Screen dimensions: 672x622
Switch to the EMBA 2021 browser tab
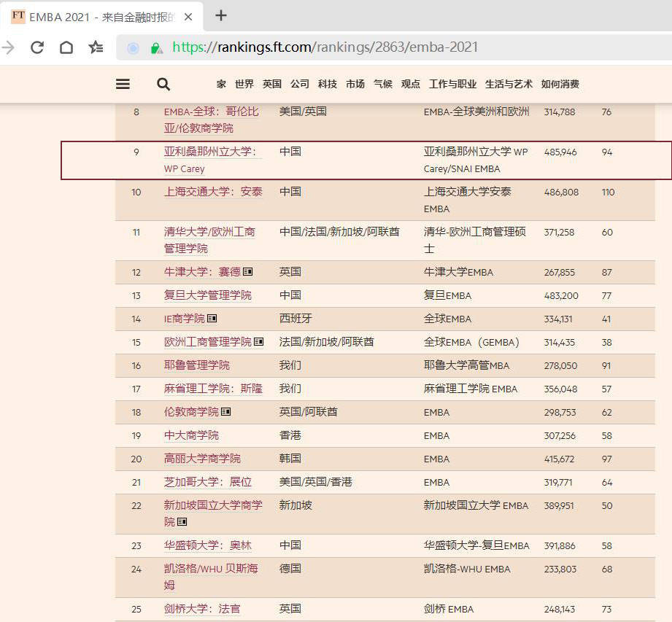click(102, 15)
